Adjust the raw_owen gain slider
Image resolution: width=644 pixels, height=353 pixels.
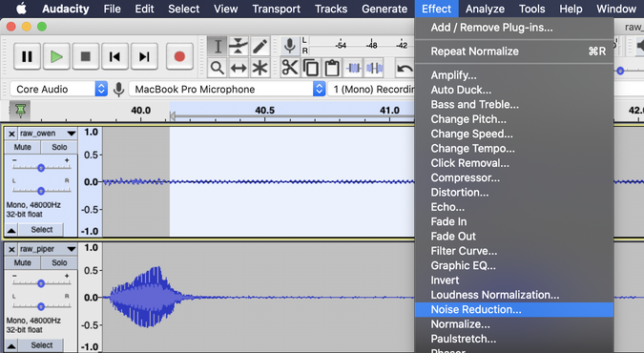41,168
